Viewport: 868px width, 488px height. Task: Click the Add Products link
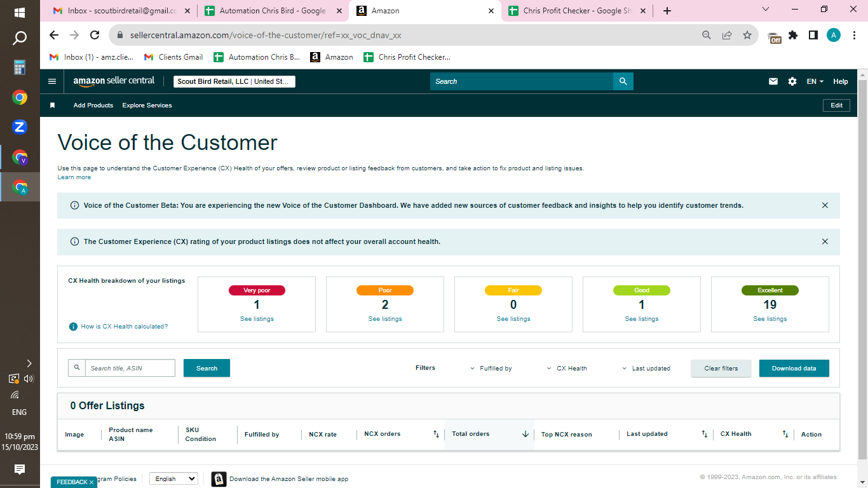[x=93, y=105]
